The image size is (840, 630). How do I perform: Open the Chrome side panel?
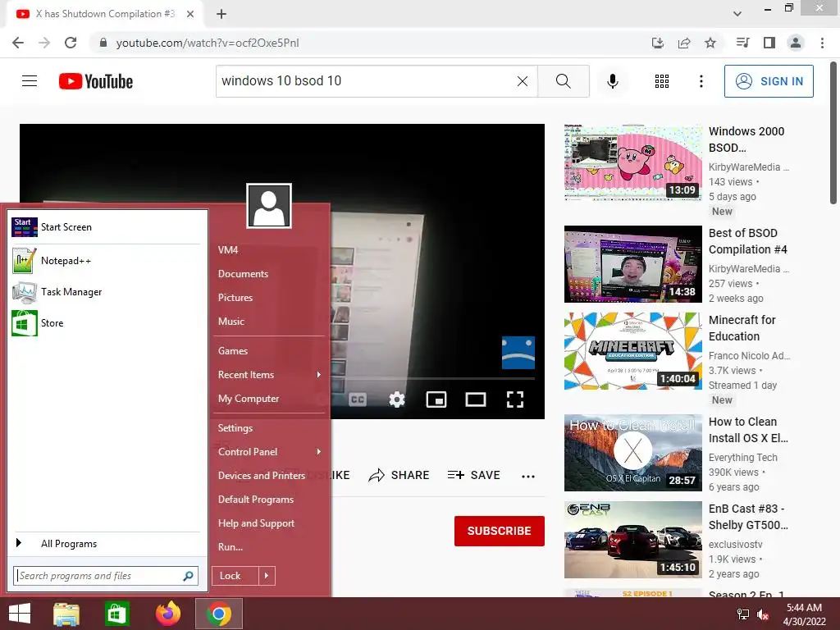(769, 43)
